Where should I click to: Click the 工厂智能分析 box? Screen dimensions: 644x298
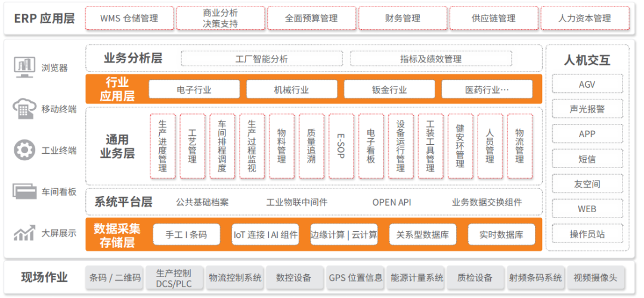pos(261,59)
